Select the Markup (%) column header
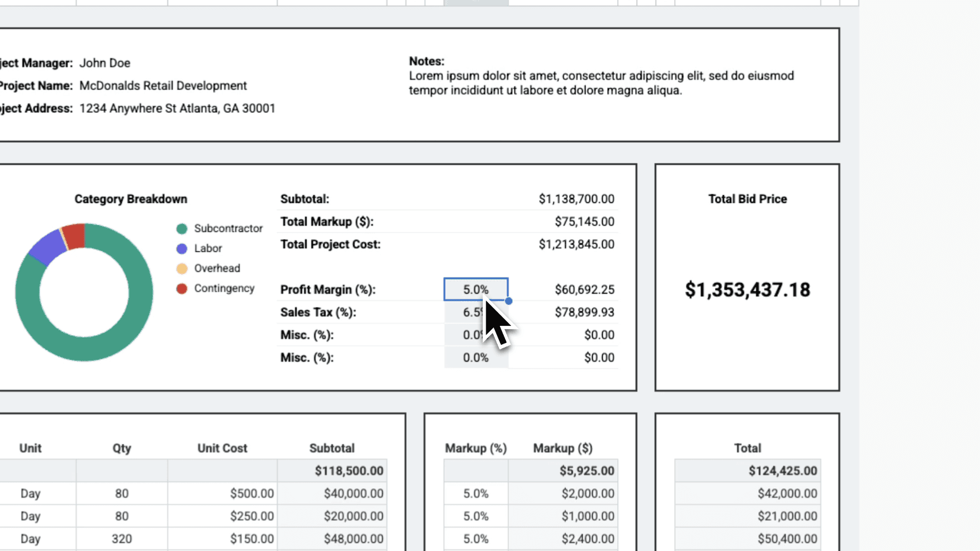This screenshot has width=980, height=551. (x=476, y=448)
